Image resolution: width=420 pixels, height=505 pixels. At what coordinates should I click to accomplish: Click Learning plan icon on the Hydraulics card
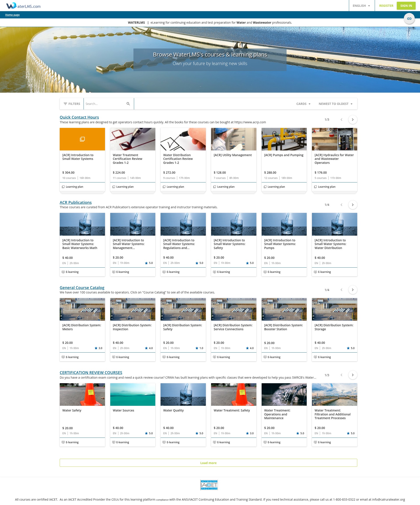point(315,187)
